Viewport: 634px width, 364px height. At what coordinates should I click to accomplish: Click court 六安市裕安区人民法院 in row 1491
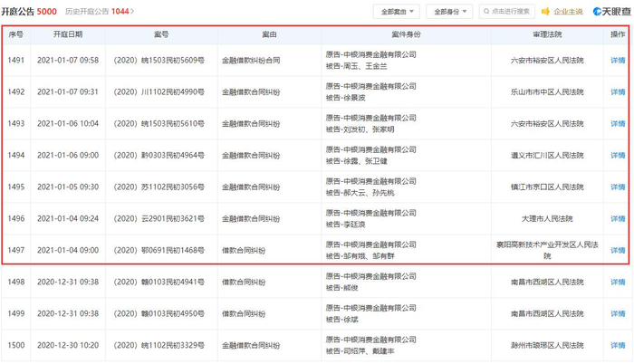click(547, 61)
